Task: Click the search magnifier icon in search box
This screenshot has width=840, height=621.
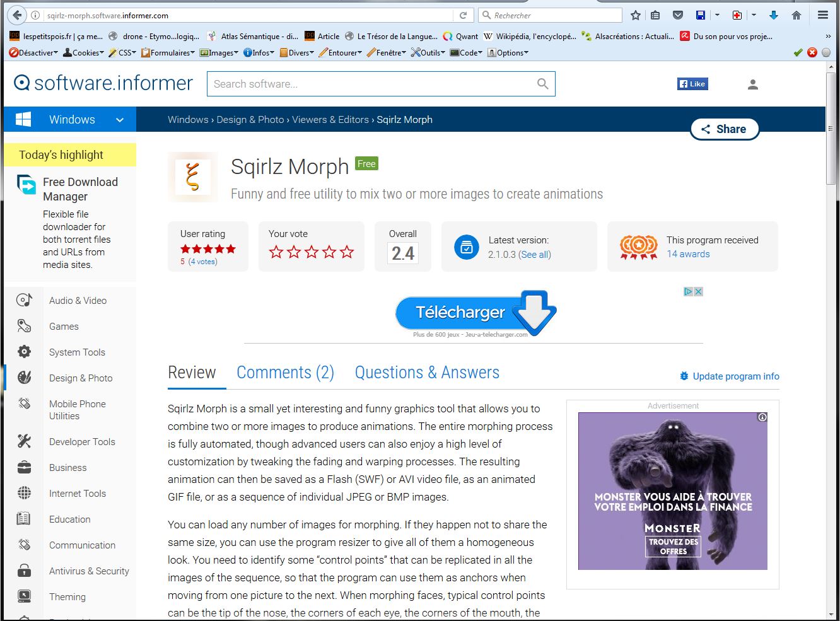Action: pos(542,84)
